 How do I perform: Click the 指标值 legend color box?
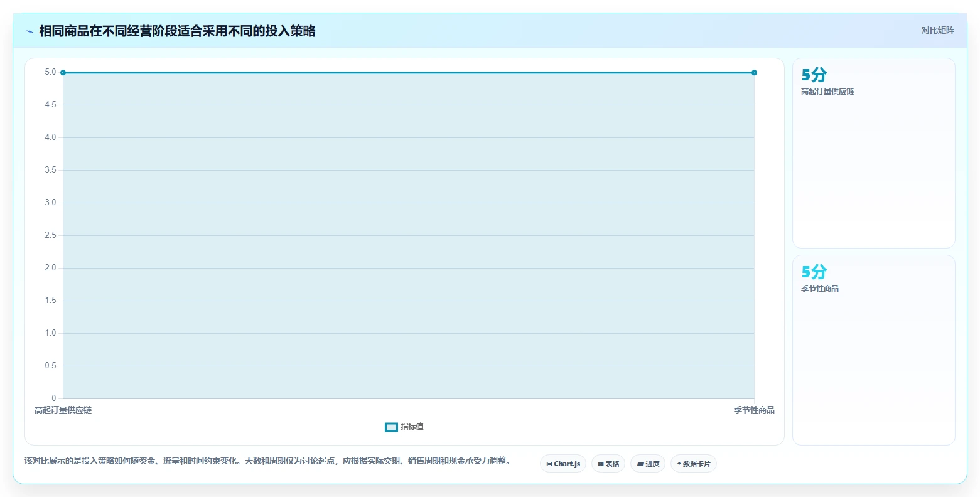(391, 427)
